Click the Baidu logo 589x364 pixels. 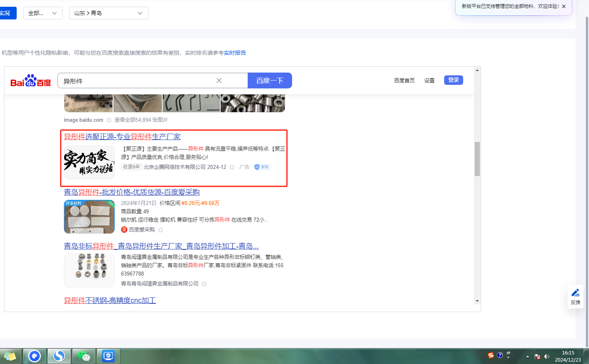tap(31, 80)
